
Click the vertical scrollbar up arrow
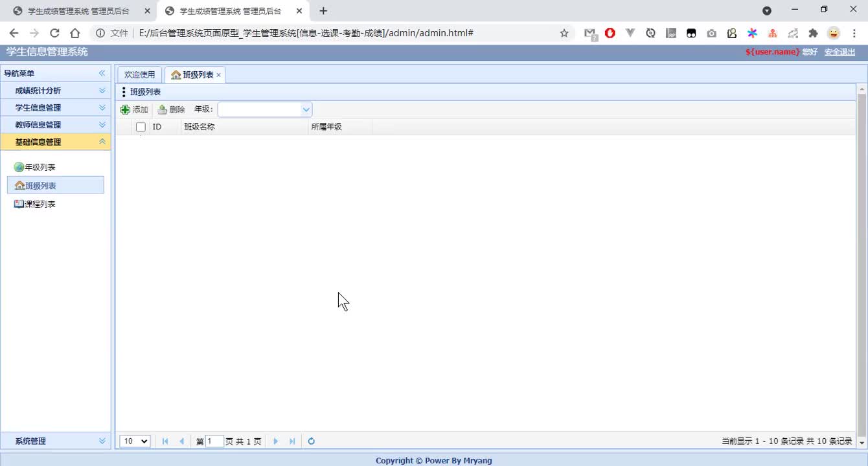tap(862, 89)
